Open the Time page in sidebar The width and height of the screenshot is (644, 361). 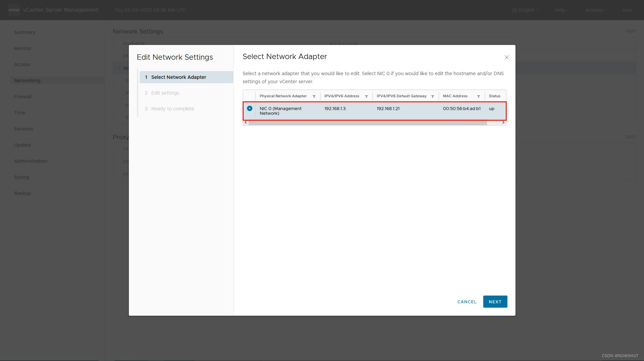pos(19,113)
